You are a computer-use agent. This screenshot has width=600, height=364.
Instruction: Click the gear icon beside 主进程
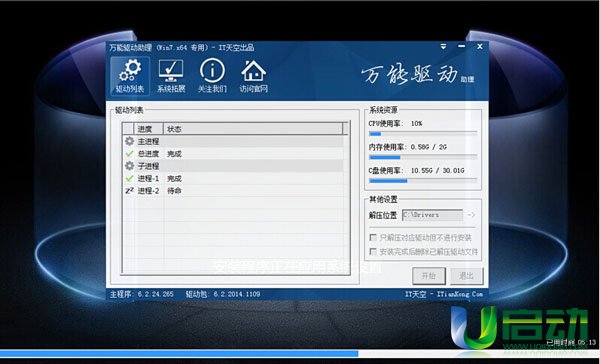point(130,141)
